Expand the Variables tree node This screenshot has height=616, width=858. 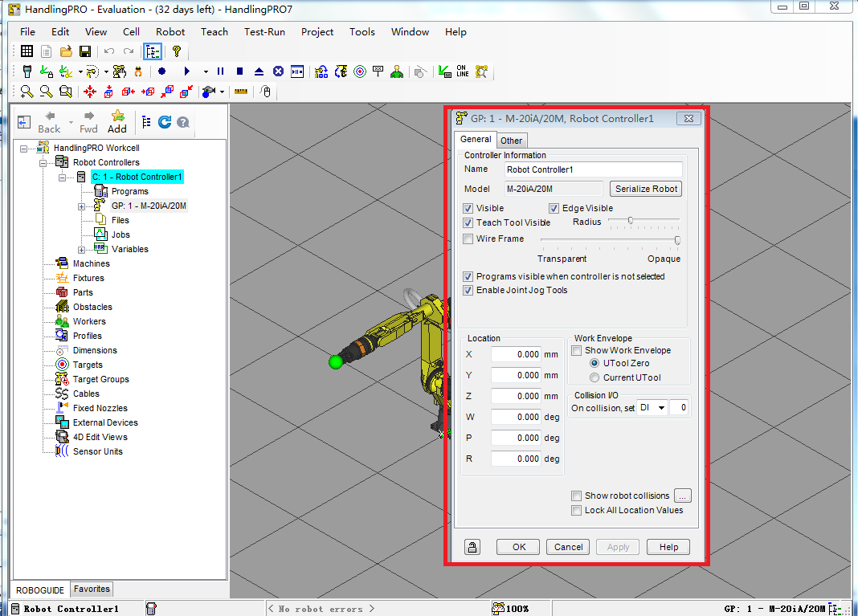point(81,249)
